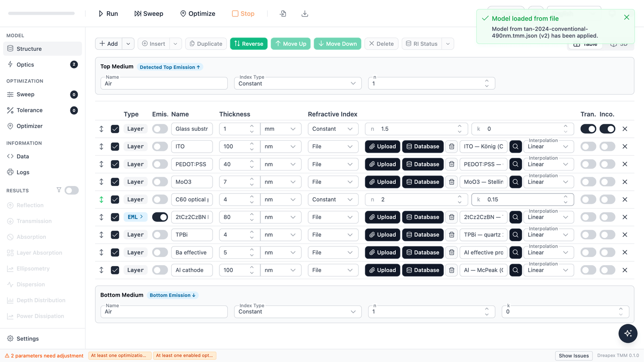
Task: Expand the RI Status dropdown arrow
Action: coord(448,44)
